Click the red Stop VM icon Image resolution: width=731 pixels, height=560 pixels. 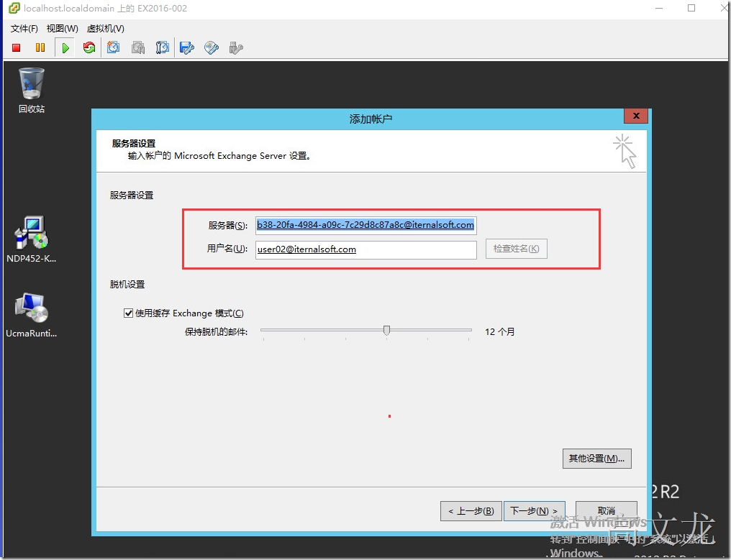click(x=17, y=47)
